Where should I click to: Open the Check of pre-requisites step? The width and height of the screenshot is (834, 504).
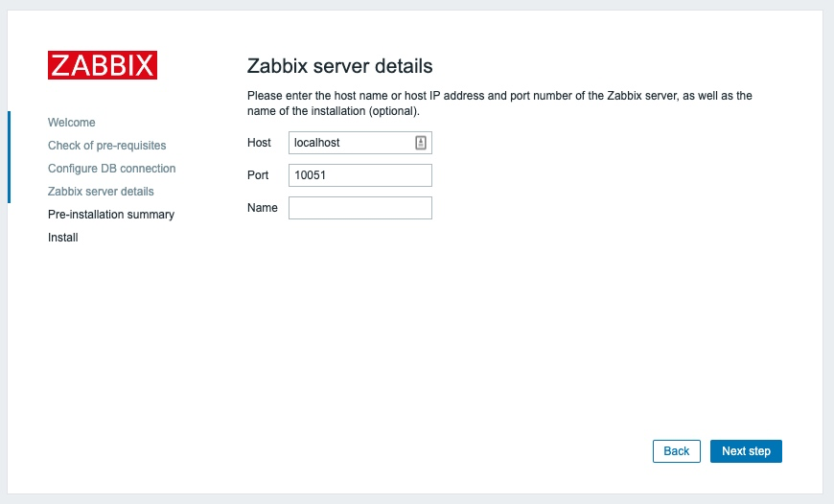pos(106,146)
